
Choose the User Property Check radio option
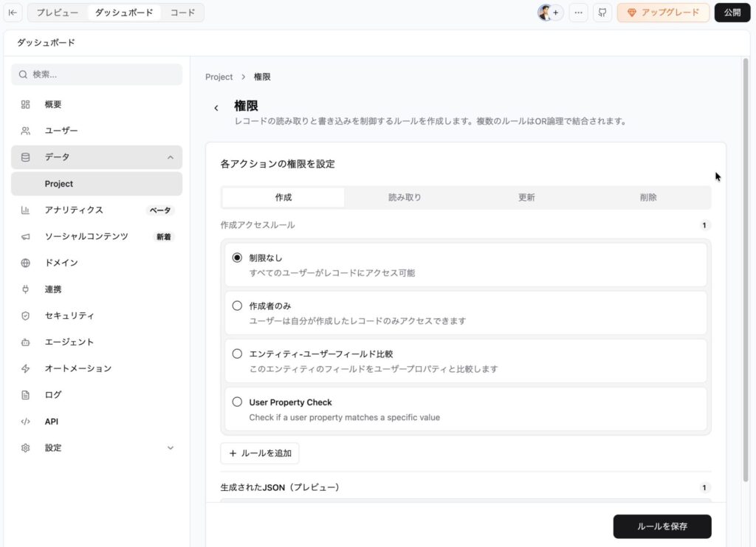click(x=237, y=402)
